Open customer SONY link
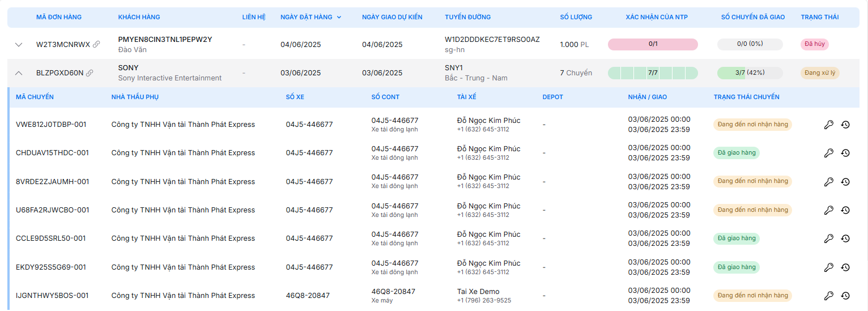 [x=128, y=68]
